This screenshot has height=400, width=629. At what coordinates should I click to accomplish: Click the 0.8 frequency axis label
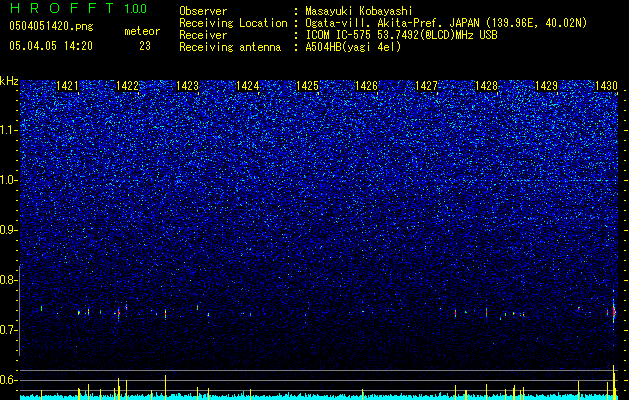coord(9,280)
